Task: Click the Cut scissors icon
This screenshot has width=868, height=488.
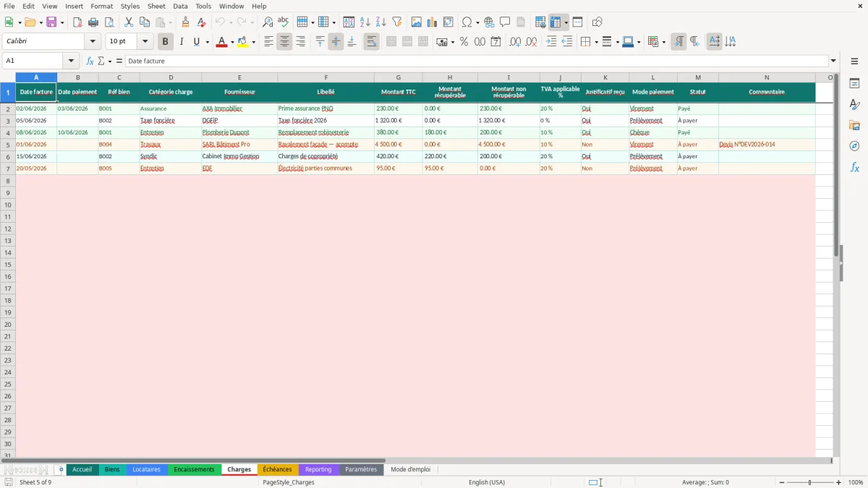Action: point(129,22)
